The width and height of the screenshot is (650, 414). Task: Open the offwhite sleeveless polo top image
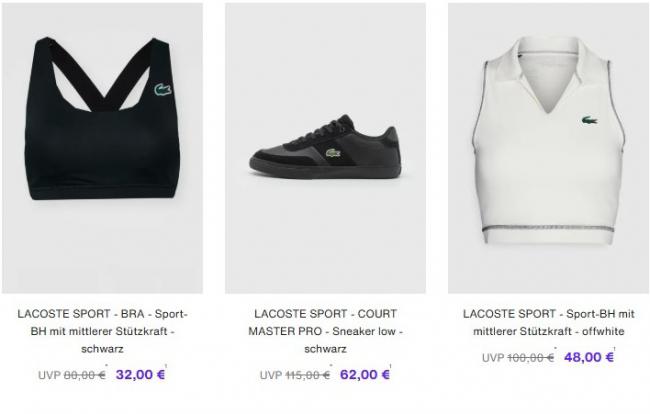coord(549,148)
